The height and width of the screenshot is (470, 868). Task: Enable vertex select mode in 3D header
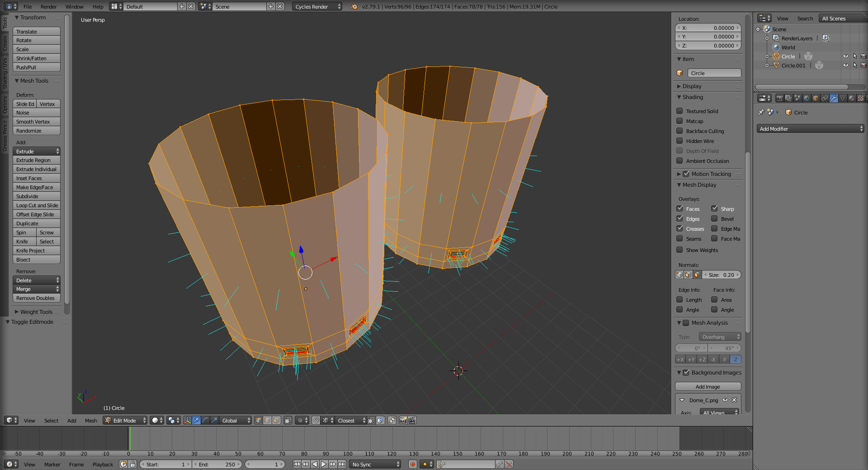[258, 420]
